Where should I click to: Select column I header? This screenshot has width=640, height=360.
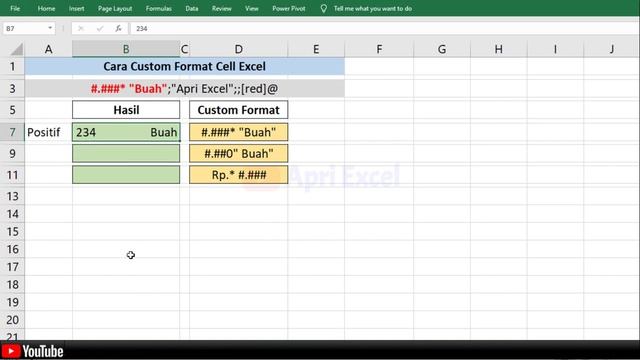[555, 49]
